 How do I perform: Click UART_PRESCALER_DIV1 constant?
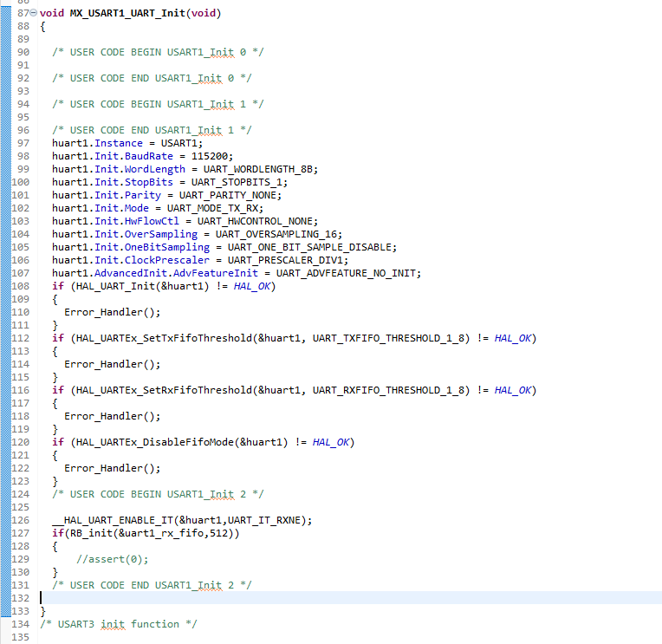(x=285, y=260)
